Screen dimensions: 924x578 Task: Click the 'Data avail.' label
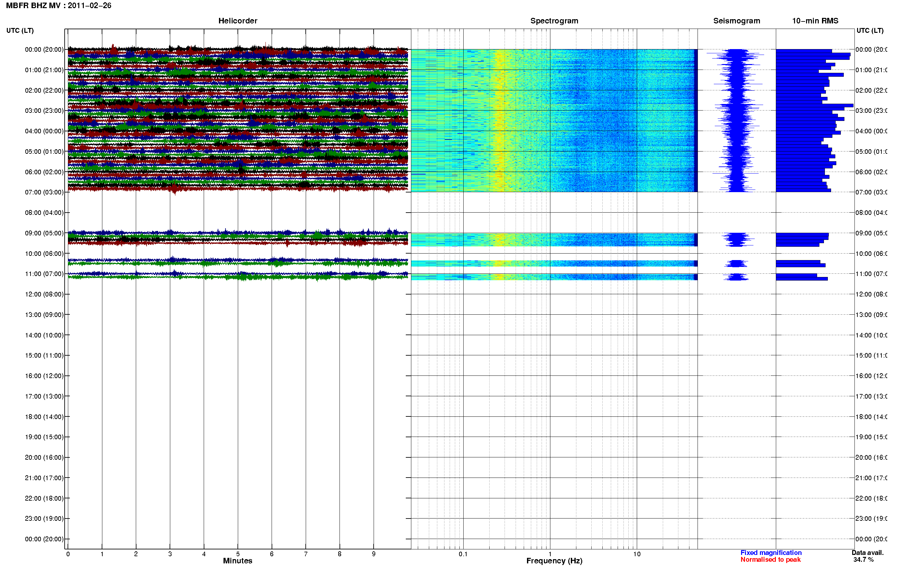click(x=867, y=553)
